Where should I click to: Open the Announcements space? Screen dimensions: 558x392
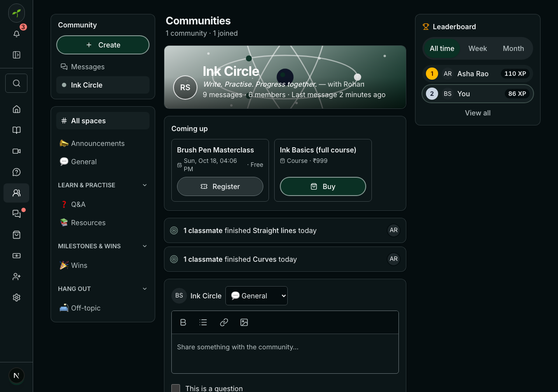click(x=103, y=143)
